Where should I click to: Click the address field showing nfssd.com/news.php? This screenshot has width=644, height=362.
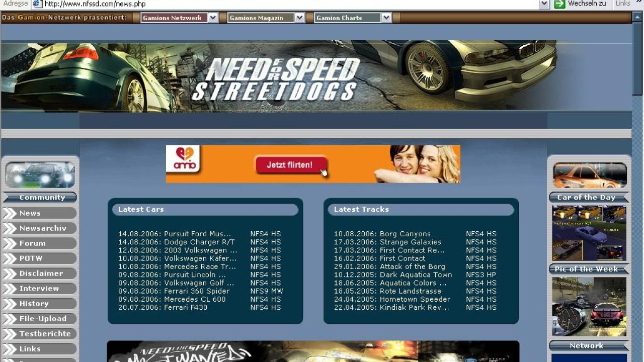coord(291,4)
